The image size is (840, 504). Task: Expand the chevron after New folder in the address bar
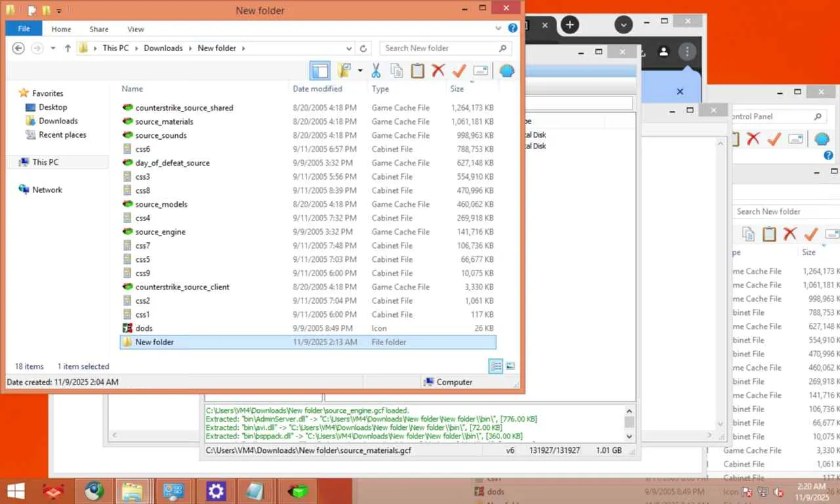[x=243, y=48]
